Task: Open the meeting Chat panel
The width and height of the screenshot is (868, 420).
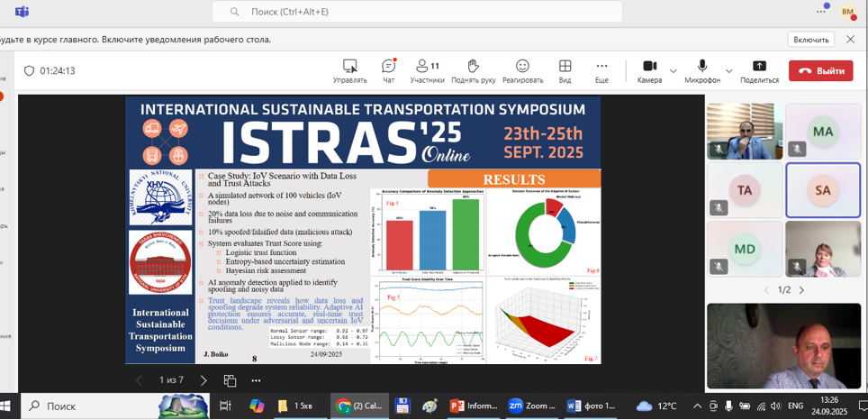Action: (388, 70)
